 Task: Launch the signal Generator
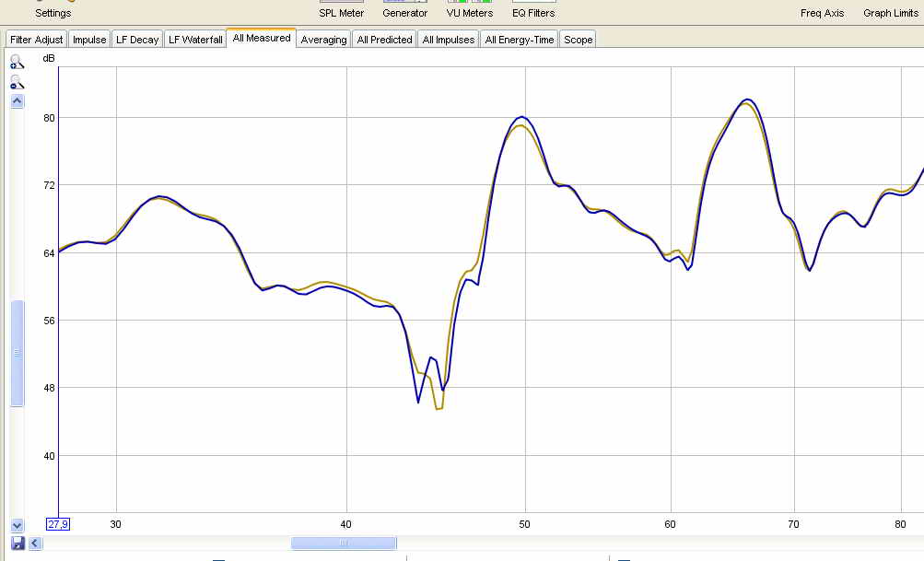coord(404,11)
